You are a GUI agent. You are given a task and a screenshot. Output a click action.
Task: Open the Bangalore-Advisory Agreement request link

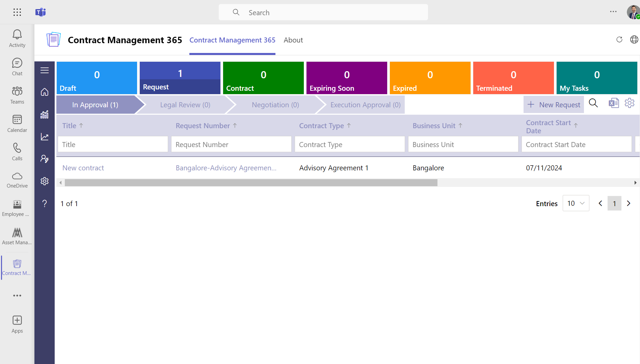point(226,168)
